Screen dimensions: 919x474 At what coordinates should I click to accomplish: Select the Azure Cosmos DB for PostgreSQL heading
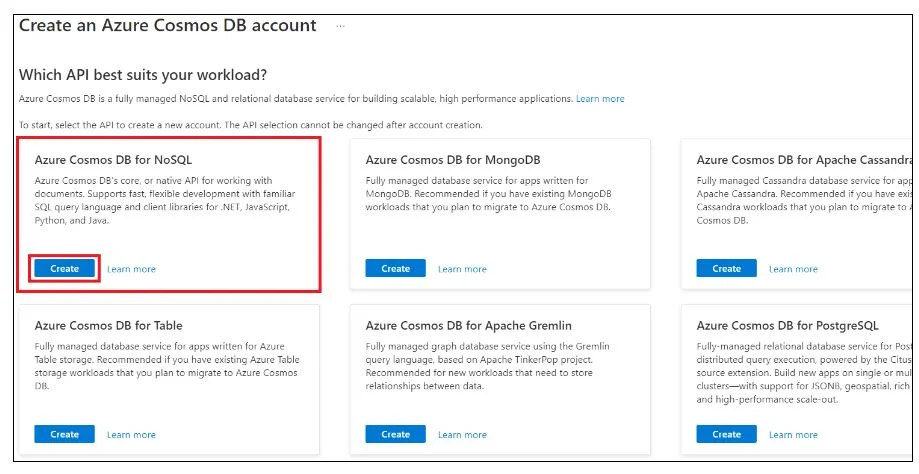tap(788, 325)
